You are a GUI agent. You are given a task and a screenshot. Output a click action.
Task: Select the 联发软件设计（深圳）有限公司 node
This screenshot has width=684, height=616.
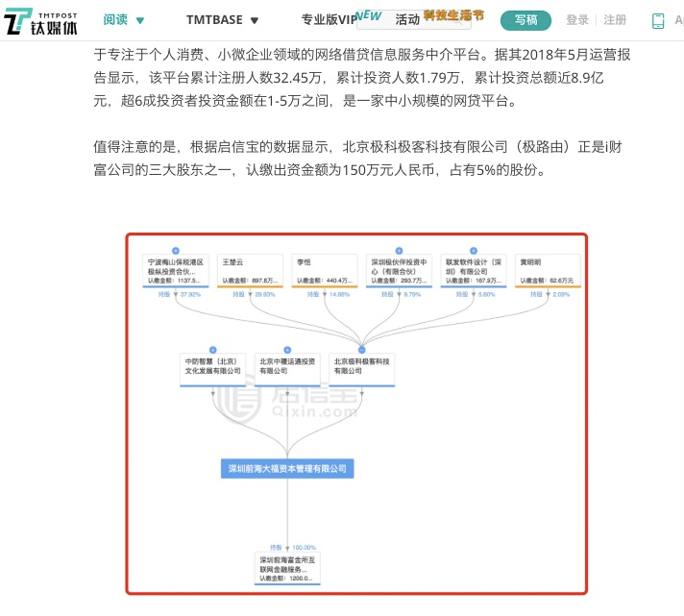click(x=474, y=271)
